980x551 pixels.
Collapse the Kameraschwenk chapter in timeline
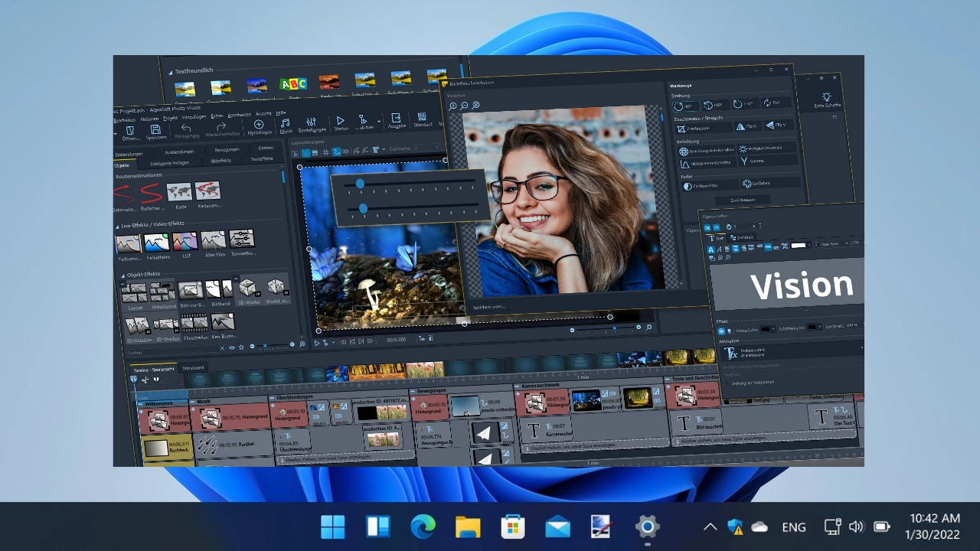(x=517, y=386)
